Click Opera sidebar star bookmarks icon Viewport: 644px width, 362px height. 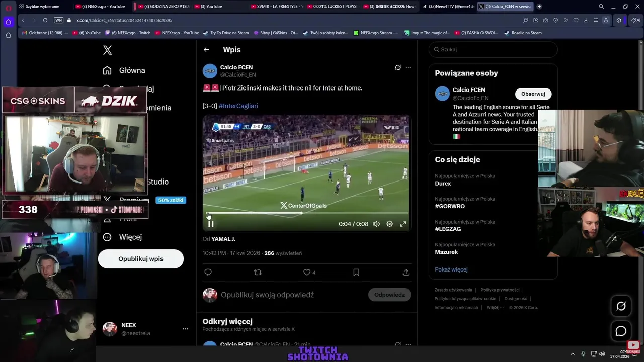[x=8, y=35]
